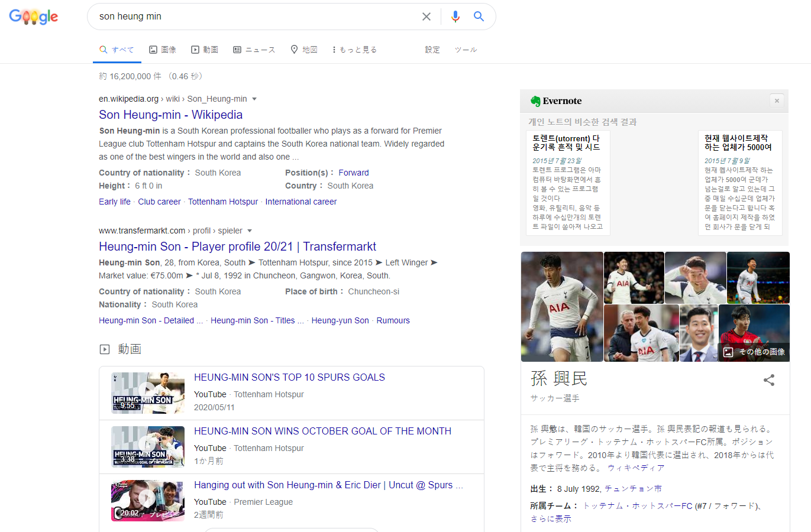Clear the search box with the X icon
This screenshot has width=811, height=532.
[426, 17]
